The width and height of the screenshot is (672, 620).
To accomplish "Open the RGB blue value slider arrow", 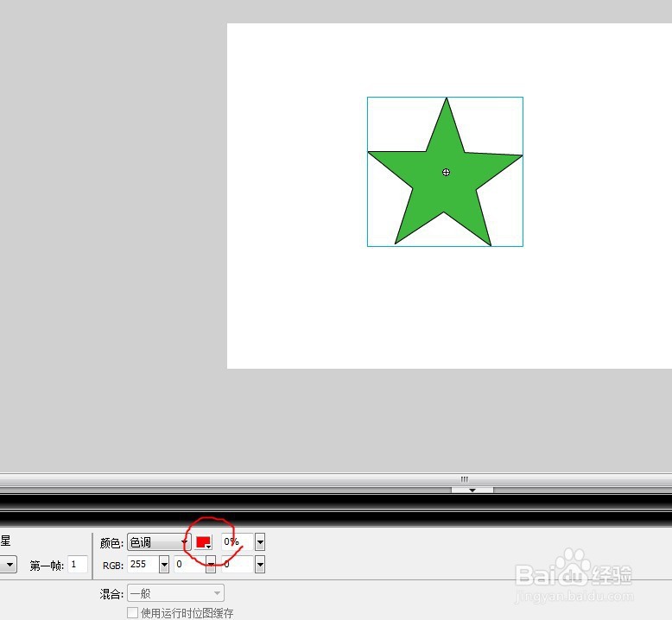I will click(x=260, y=564).
